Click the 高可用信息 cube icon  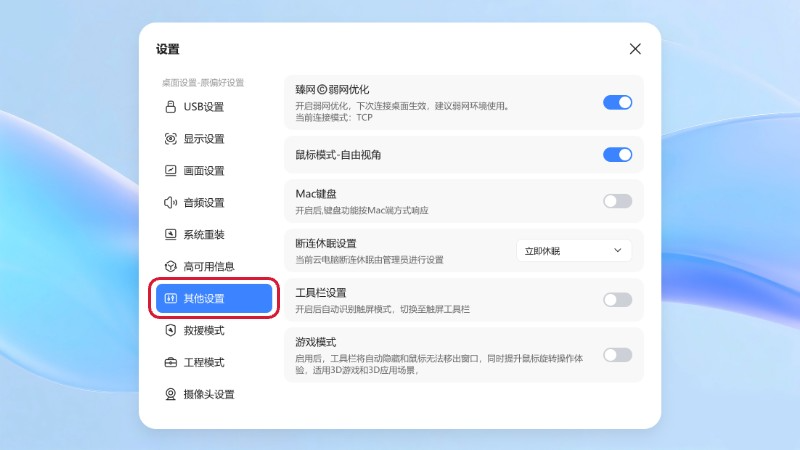coord(170,266)
